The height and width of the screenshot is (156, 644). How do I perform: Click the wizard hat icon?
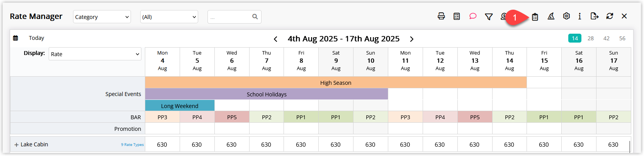tap(551, 16)
